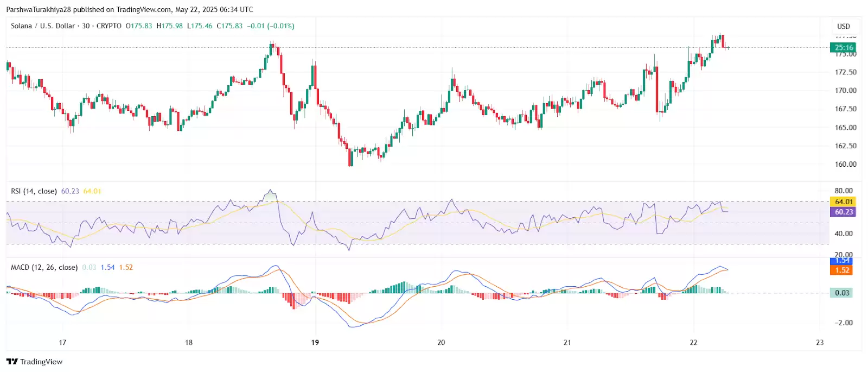Viewport: 868px width, 372px height.
Task: Click the TradingView logo at bottom left
Action: [34, 362]
